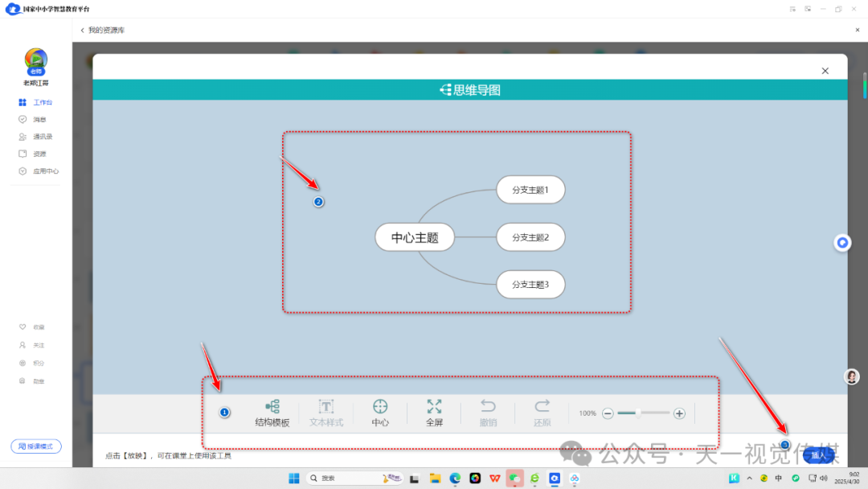Open the 我的资源库 header item
The image size is (868, 489).
tap(105, 30)
